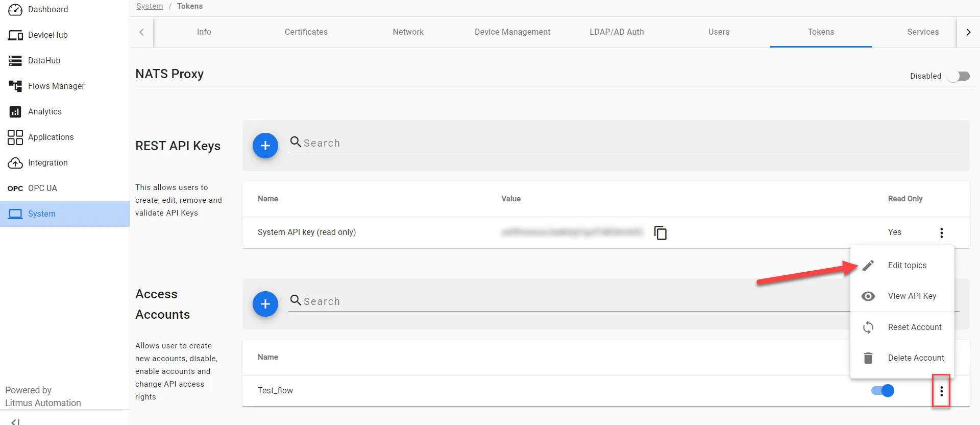Screen dimensions: 980x425
Task: Switch to the LDAP/AD Auth tab
Action: coord(617,32)
